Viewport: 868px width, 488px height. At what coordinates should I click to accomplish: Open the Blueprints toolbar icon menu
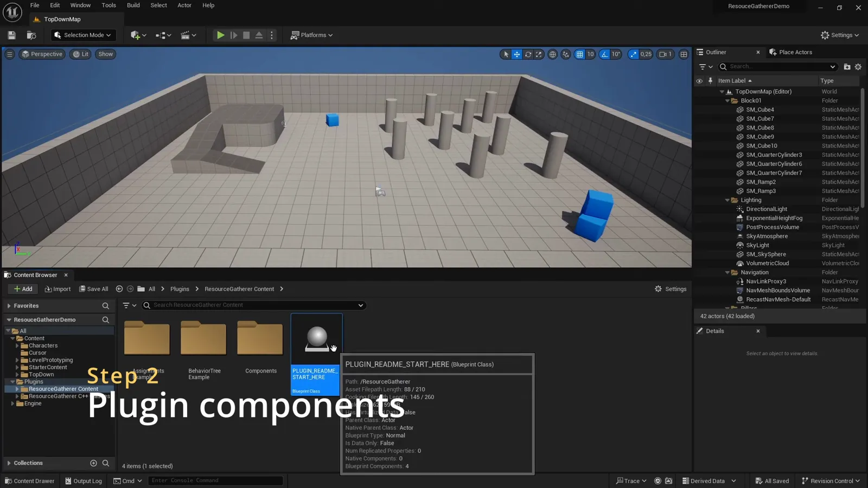tap(163, 35)
